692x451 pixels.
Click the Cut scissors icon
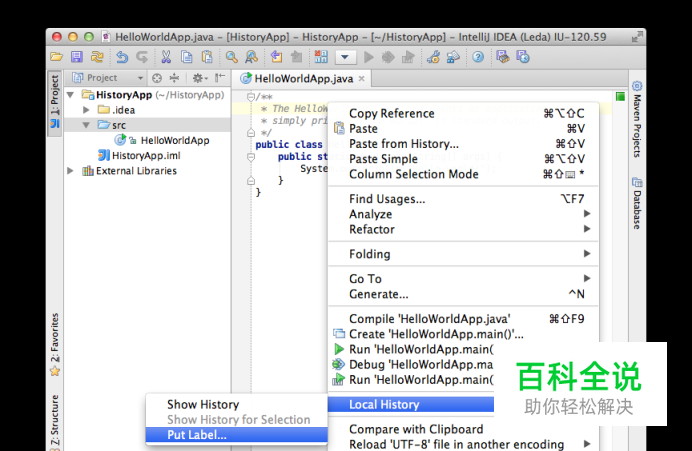click(x=166, y=57)
